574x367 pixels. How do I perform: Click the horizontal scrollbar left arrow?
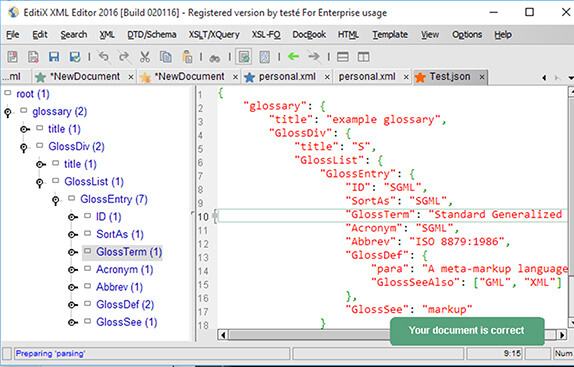coord(222,334)
